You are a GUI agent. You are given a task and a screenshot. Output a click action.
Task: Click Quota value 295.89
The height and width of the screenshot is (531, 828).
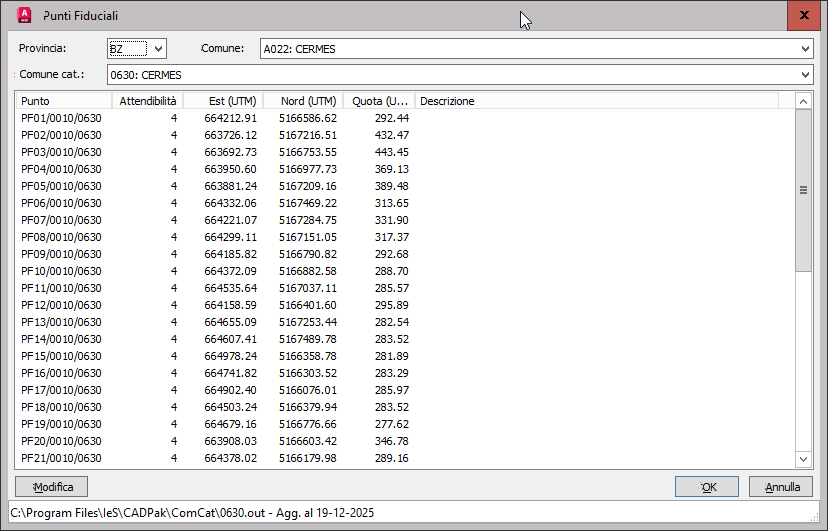392,305
